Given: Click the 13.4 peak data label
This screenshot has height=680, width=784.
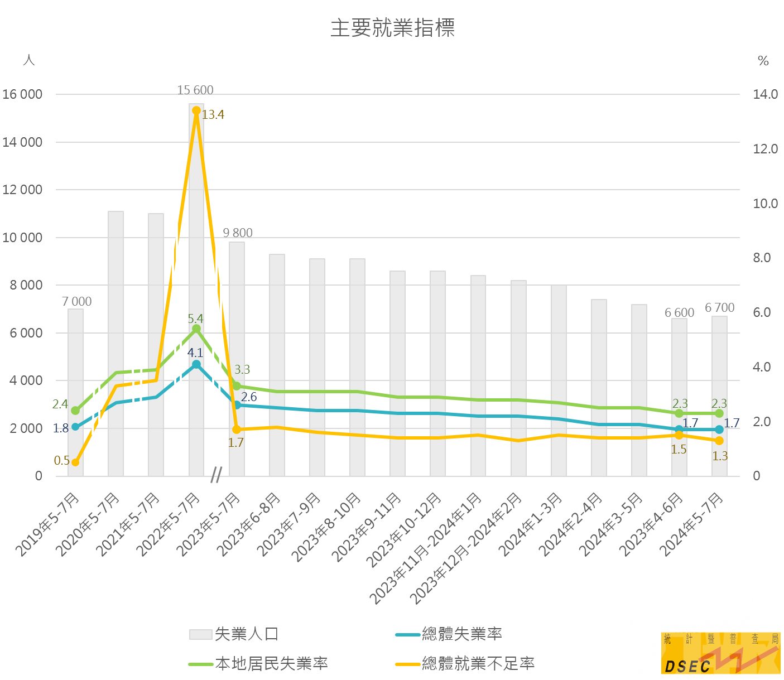Looking at the screenshot, I should coord(213,115).
